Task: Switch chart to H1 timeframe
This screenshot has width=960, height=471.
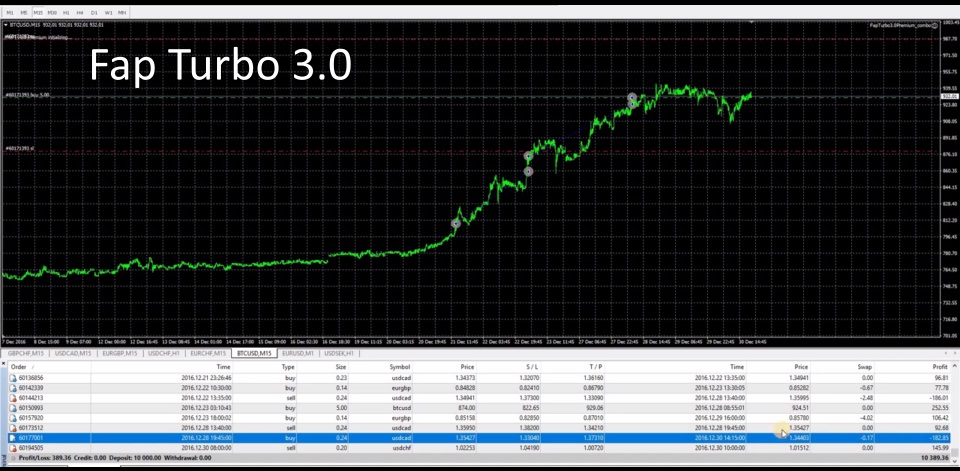Action: pos(66,12)
